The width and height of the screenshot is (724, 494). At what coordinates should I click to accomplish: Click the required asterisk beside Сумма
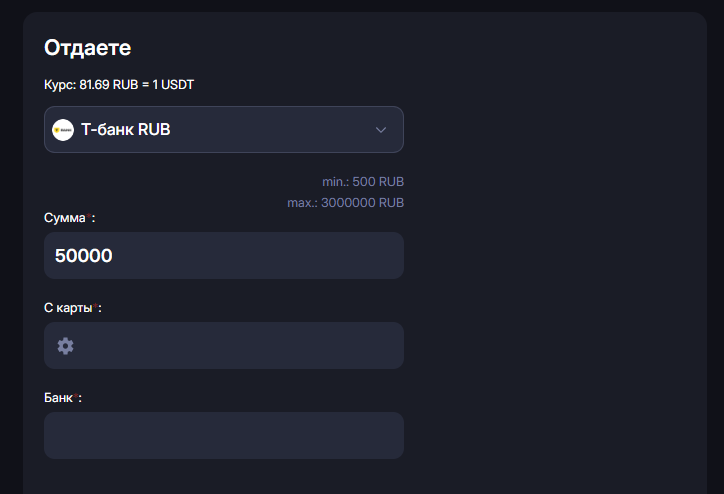pos(89,216)
